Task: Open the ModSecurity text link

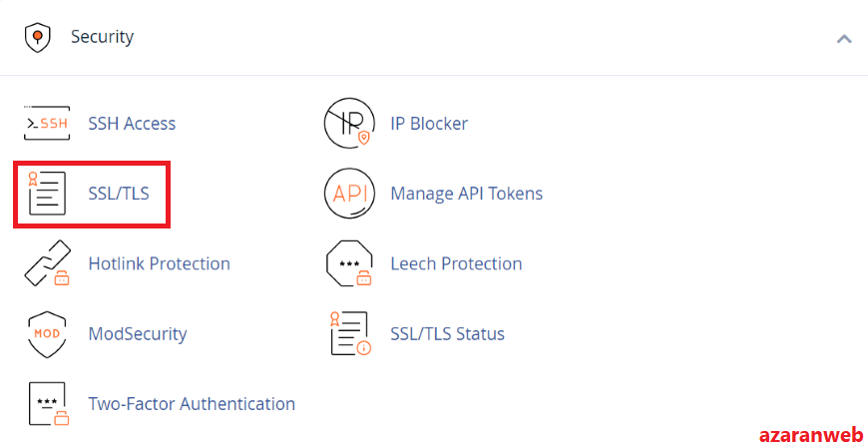Action: click(138, 334)
